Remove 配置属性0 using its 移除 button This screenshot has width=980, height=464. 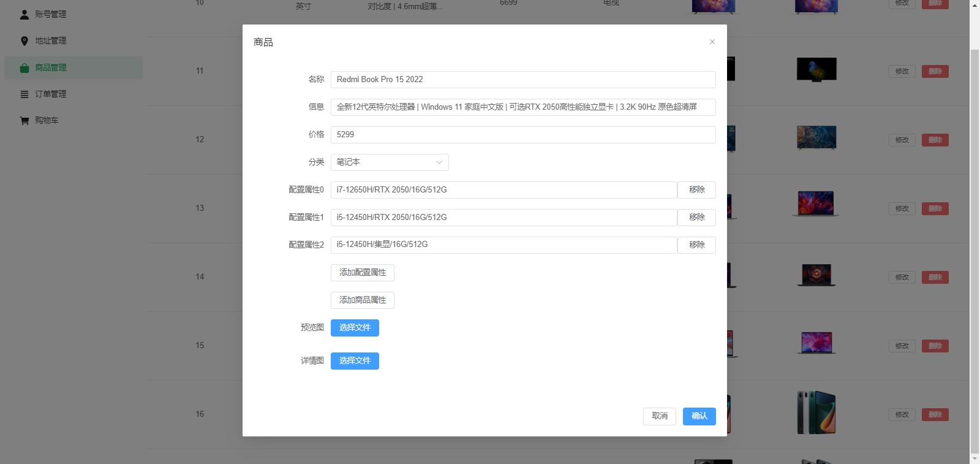697,190
